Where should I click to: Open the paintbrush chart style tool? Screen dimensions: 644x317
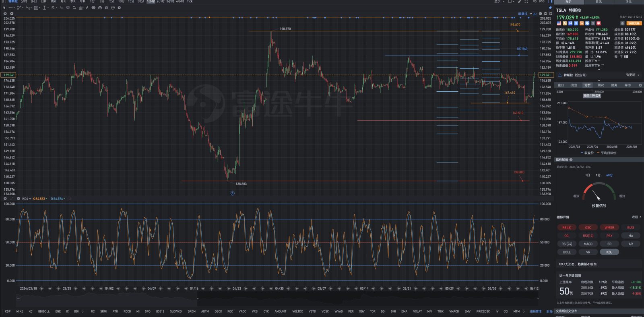(x=520, y=2)
